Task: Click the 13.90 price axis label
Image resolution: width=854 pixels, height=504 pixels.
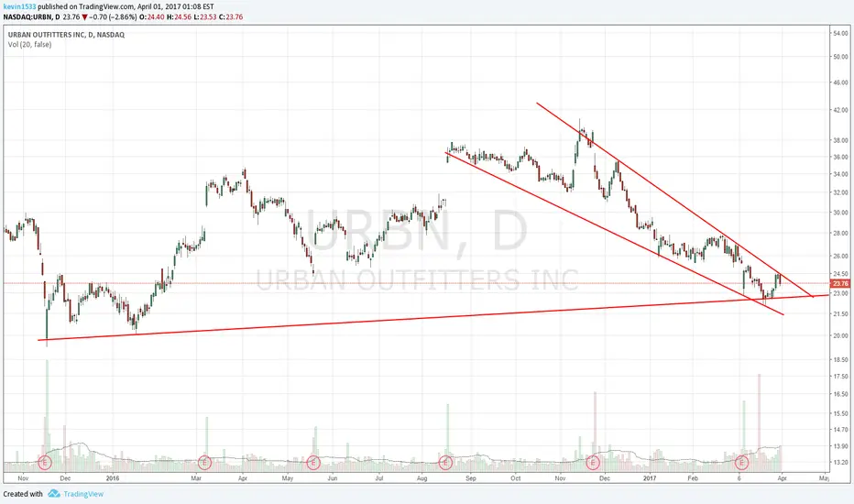Action: (x=840, y=446)
